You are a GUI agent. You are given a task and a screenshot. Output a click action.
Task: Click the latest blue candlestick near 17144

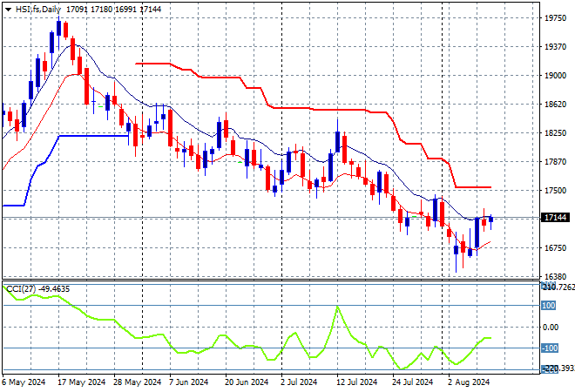(490, 219)
